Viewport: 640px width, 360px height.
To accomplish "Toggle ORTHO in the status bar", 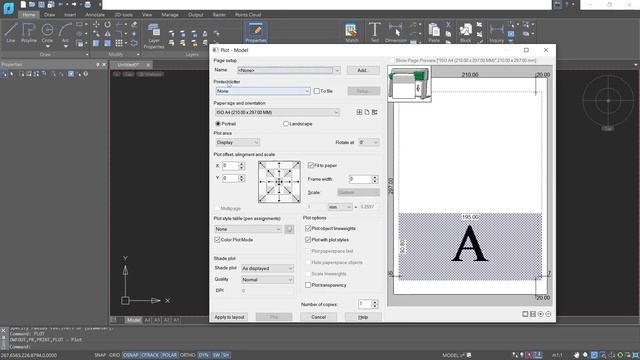I will pos(187,355).
